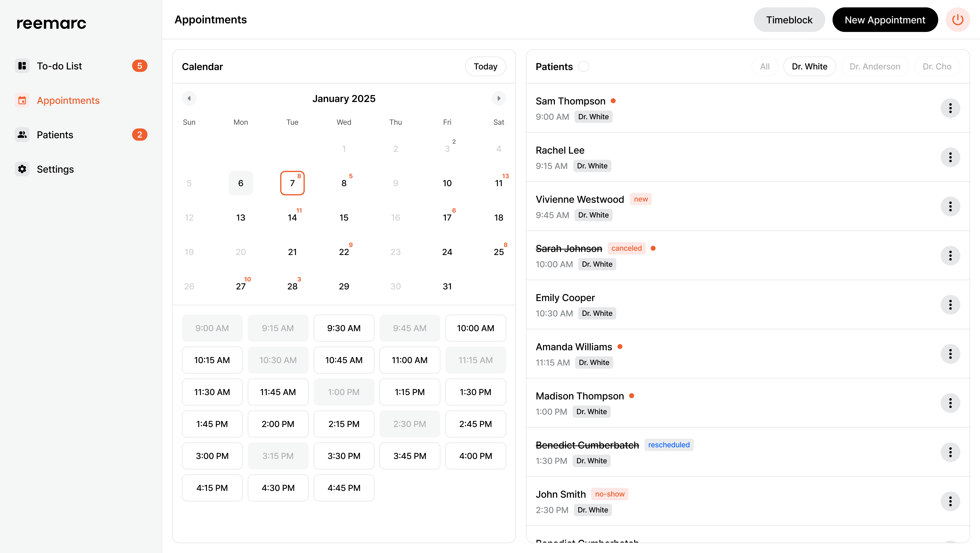980x553 pixels.
Task: Click the Appointments calendar sidebar icon
Action: tap(22, 100)
